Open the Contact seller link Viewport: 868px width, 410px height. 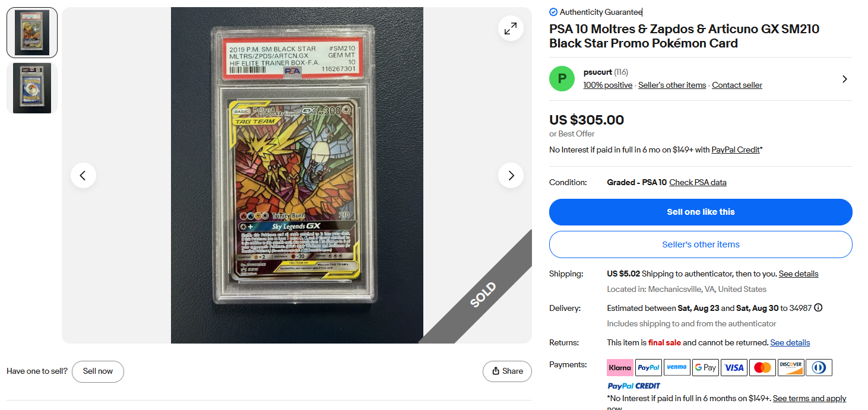pyautogui.click(x=737, y=85)
